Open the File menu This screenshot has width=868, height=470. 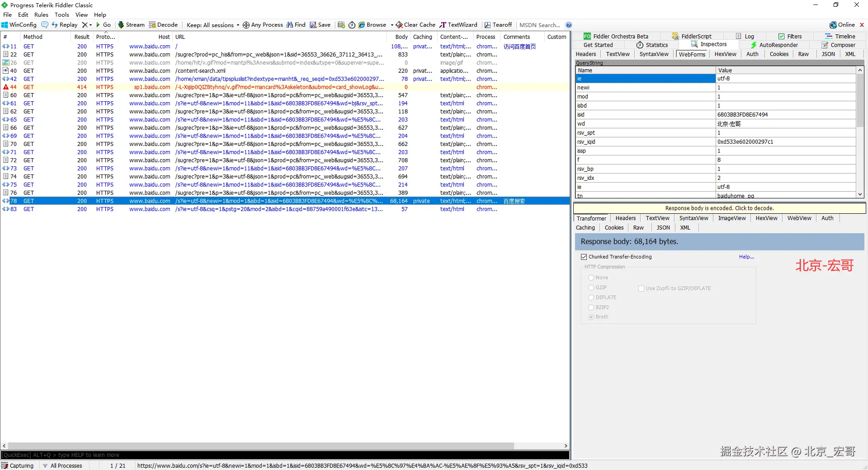tap(8, 14)
